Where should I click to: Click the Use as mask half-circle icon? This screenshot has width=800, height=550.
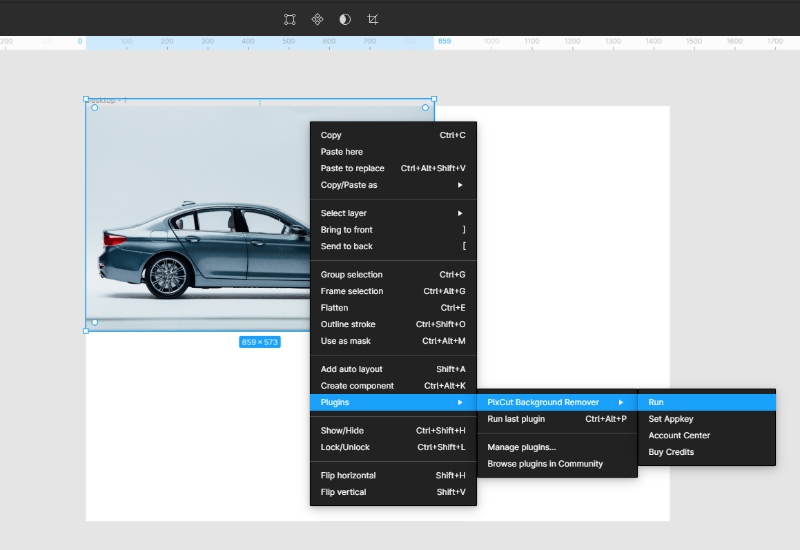tap(345, 19)
